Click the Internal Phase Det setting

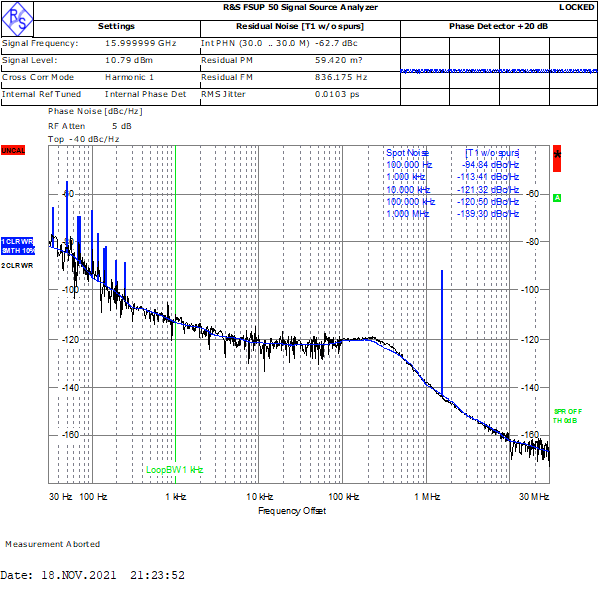[x=146, y=94]
